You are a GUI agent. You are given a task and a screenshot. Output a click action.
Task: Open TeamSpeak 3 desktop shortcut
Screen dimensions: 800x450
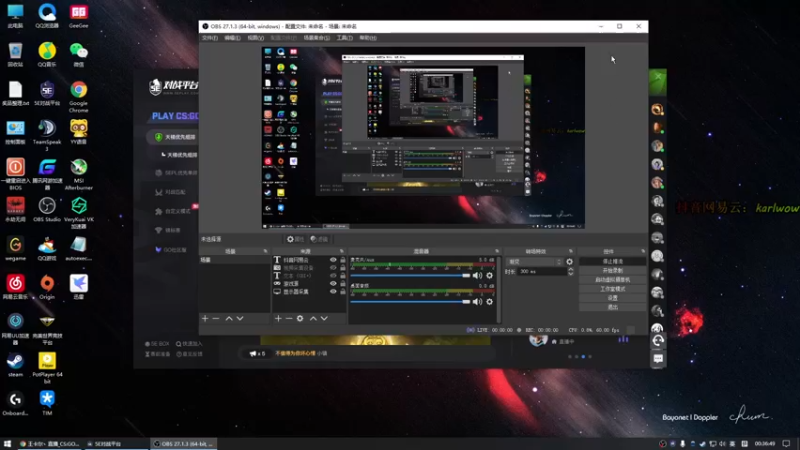pyautogui.click(x=47, y=135)
